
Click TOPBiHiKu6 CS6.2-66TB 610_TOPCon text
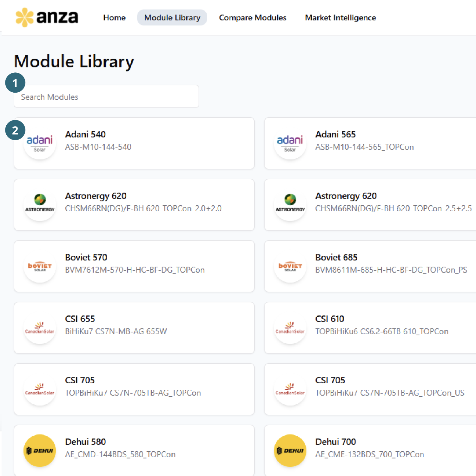pyautogui.click(x=382, y=331)
